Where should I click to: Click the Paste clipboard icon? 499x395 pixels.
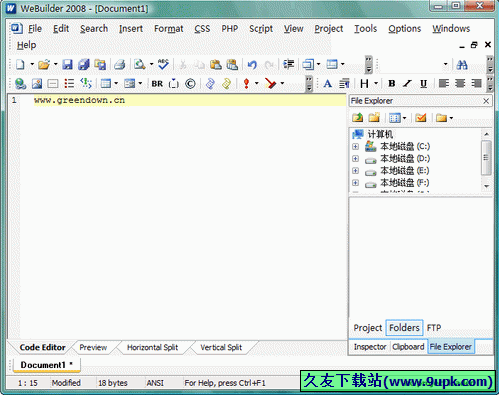[216, 64]
